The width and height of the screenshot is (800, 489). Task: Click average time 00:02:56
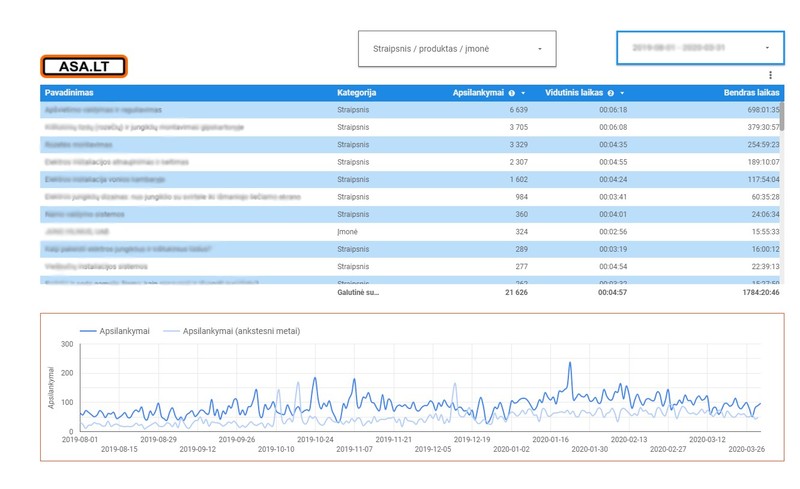coord(613,232)
